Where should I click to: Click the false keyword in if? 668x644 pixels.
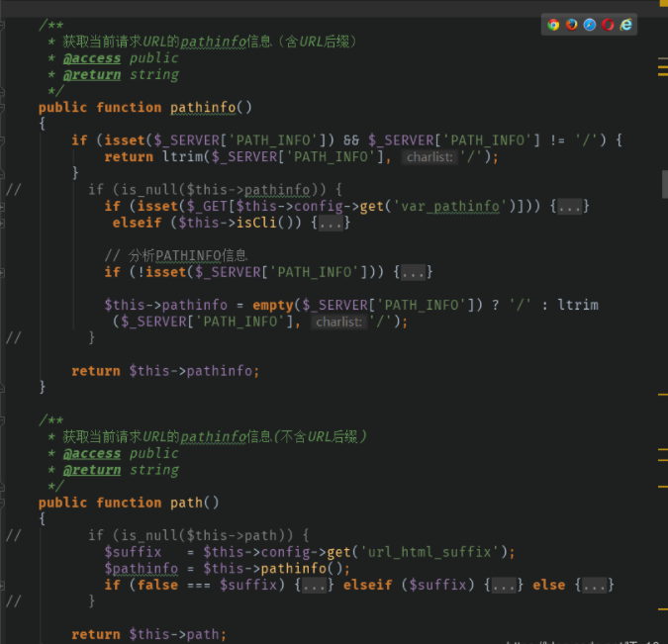click(x=157, y=586)
